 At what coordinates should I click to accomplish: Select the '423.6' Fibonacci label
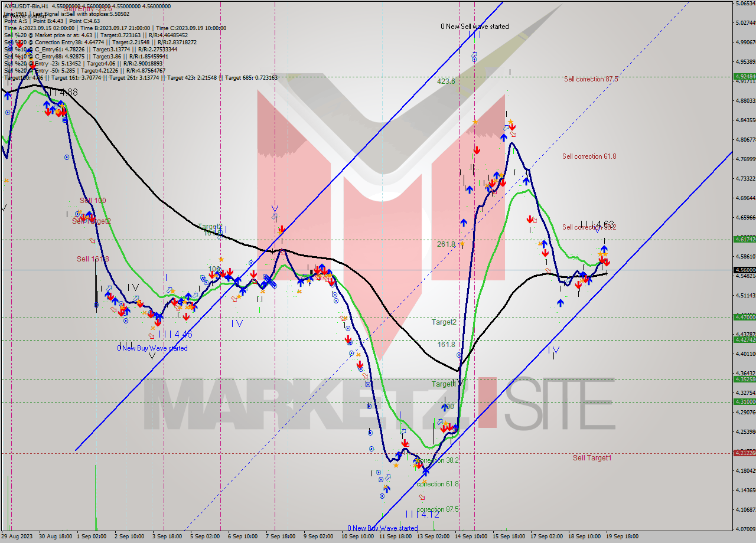pyautogui.click(x=446, y=81)
